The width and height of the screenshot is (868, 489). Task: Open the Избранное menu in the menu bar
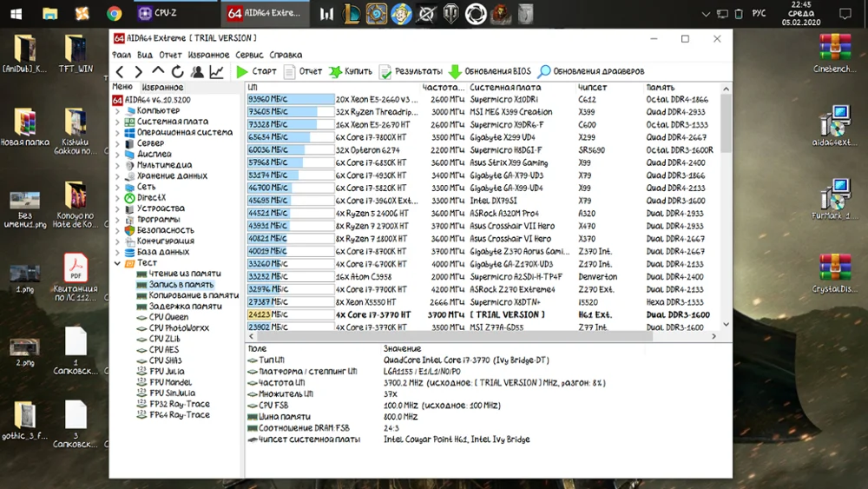[208, 55]
